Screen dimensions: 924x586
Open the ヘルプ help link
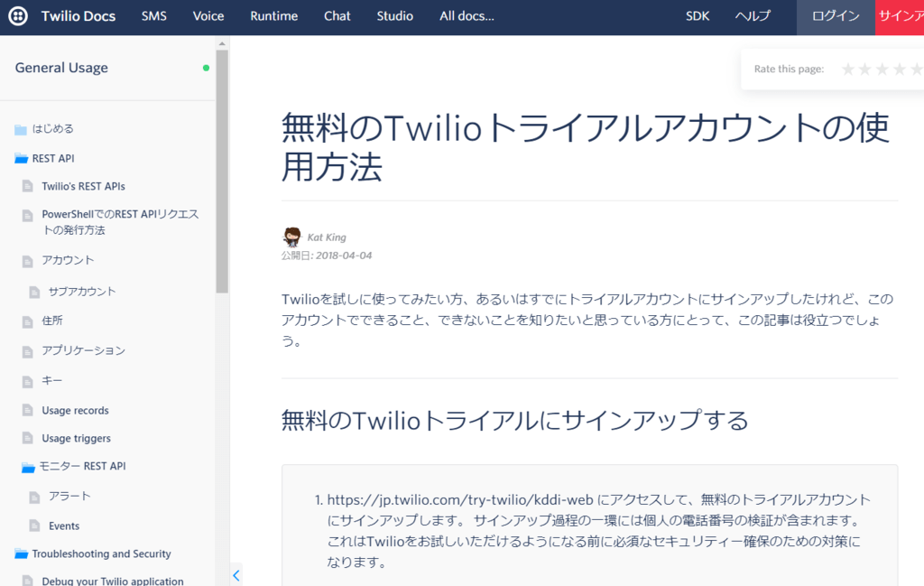(x=753, y=16)
